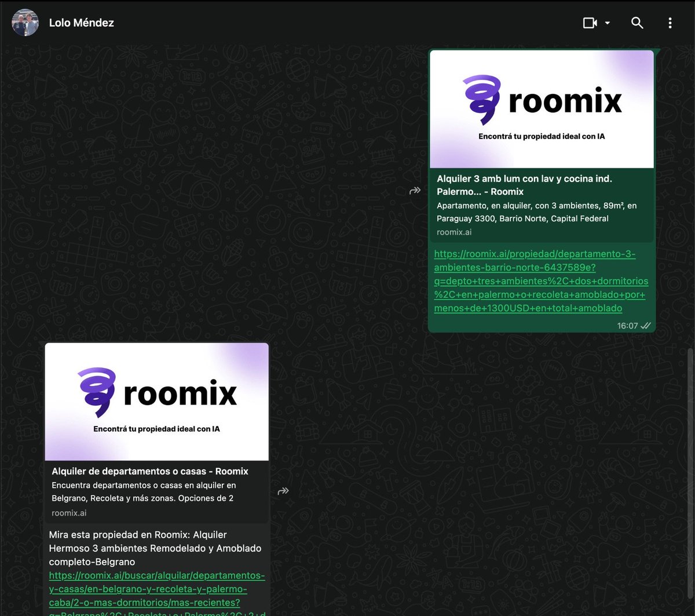Forward the received Roomix message via arrow icon
695x616 pixels.
283,491
